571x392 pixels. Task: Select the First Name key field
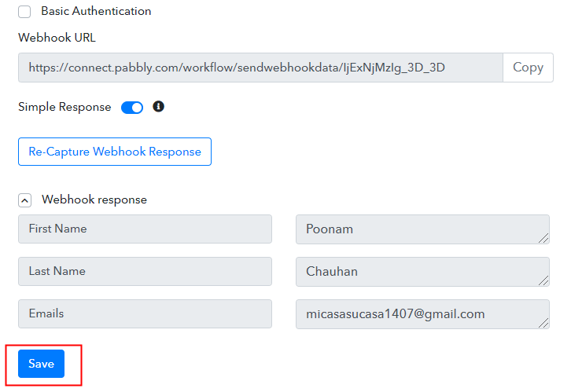tap(145, 229)
